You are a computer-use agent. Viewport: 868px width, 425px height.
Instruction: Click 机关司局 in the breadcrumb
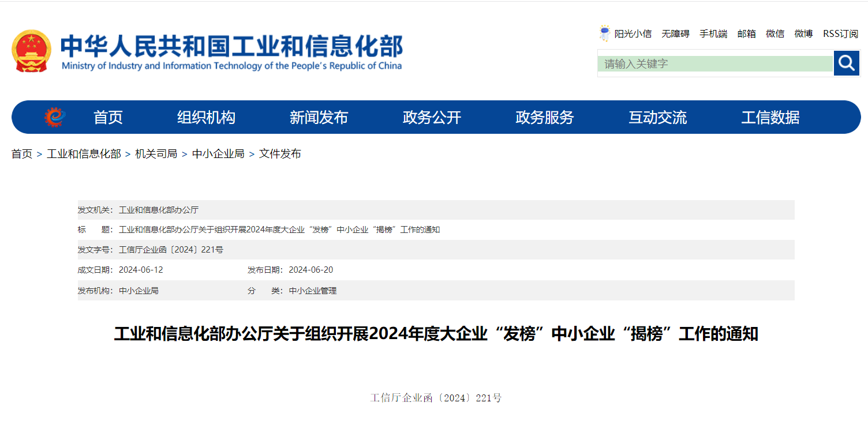pos(156,154)
